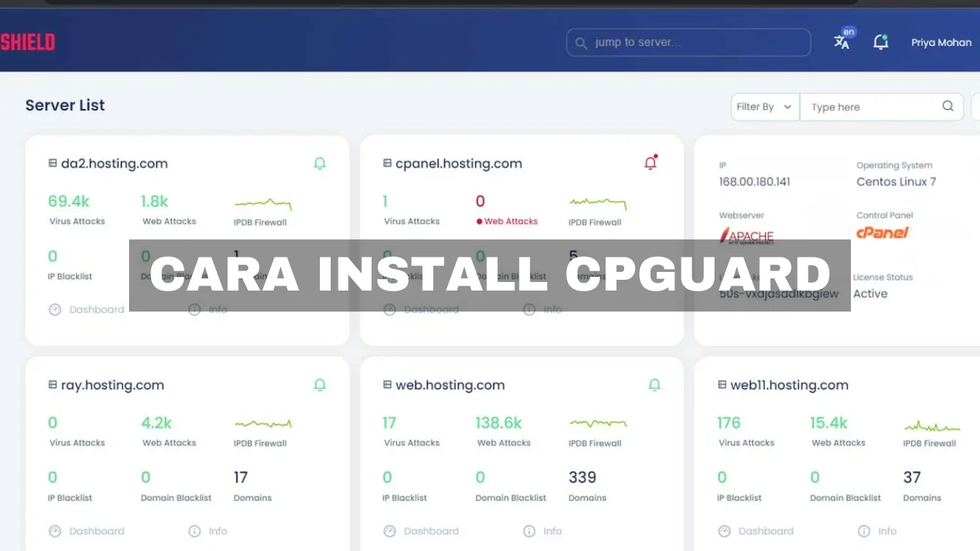
Task: Open Dashboard for ray.hosting.com
Action: click(x=86, y=532)
